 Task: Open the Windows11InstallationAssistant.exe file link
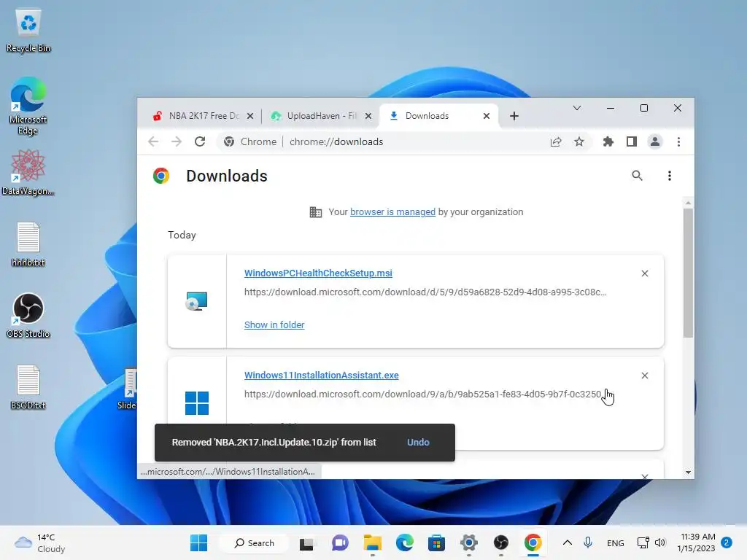(x=322, y=376)
